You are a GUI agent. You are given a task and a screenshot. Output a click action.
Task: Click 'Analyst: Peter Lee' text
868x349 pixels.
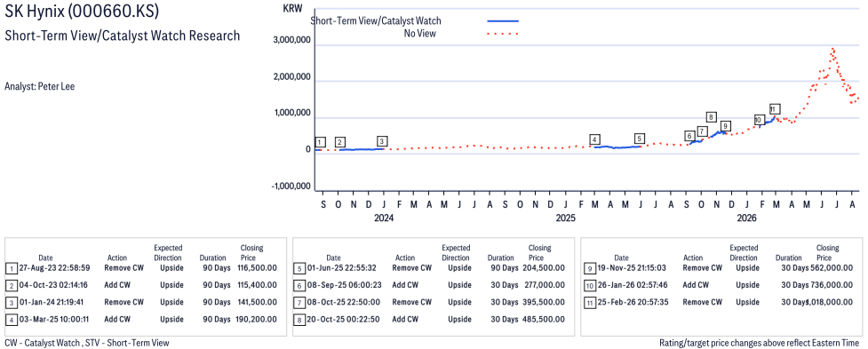tap(39, 86)
